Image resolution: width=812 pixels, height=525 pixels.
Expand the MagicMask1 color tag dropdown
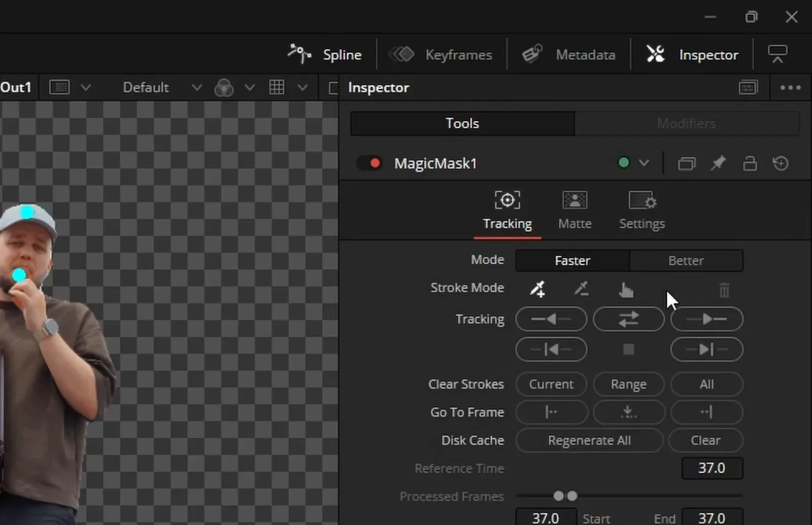pyautogui.click(x=644, y=163)
